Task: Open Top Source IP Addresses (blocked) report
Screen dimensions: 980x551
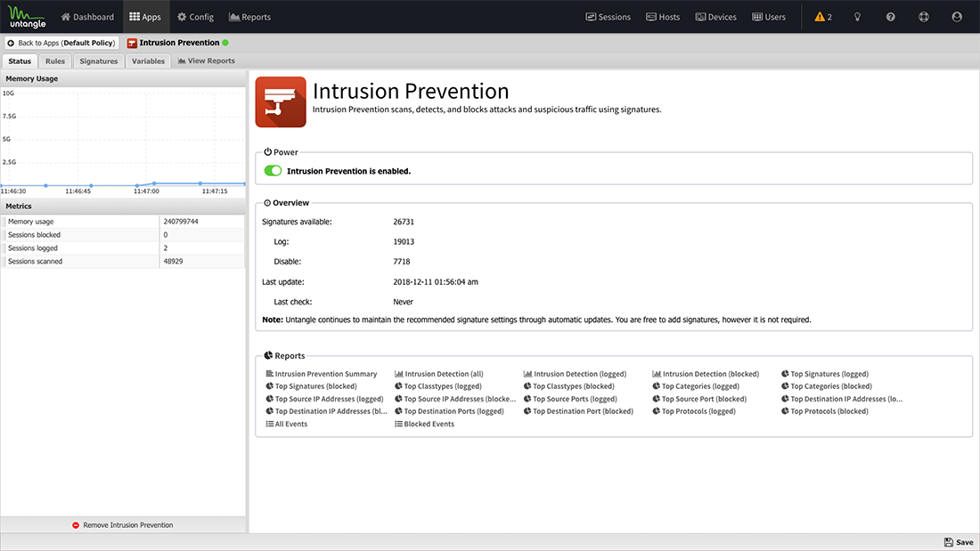Action: (x=455, y=399)
